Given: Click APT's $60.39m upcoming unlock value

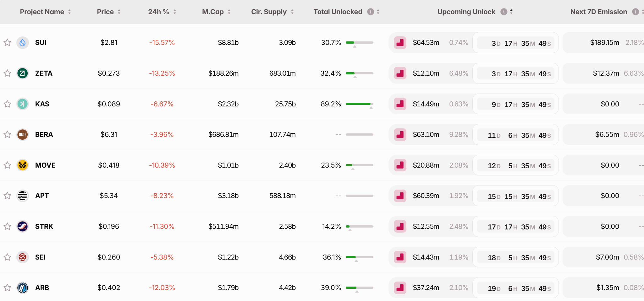Looking at the screenshot, I should (x=426, y=196).
